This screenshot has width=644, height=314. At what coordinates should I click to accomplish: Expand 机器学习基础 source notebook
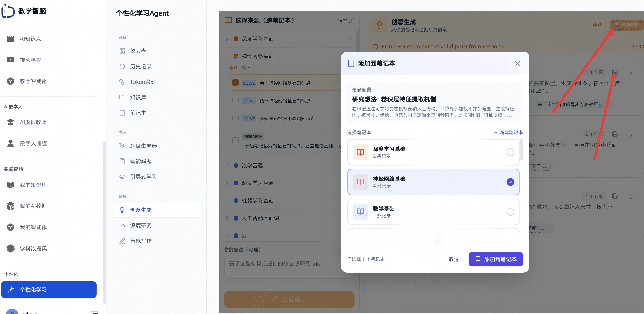point(227,201)
